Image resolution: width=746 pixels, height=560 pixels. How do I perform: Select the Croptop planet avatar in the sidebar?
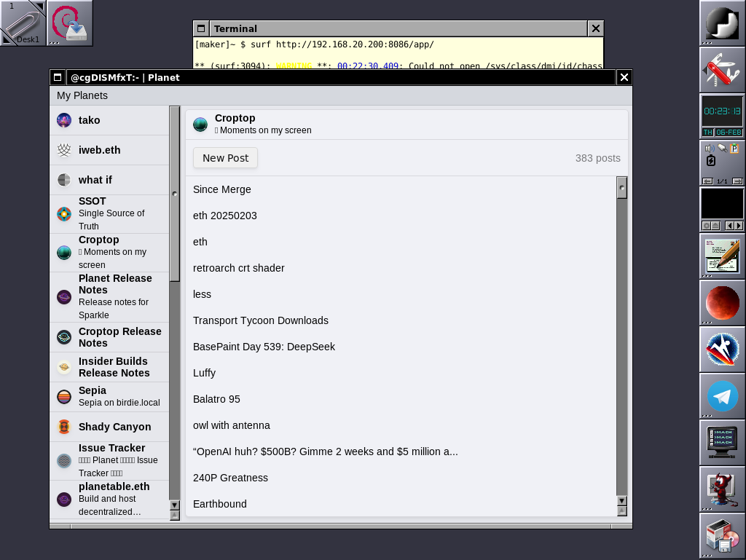pyautogui.click(x=63, y=252)
